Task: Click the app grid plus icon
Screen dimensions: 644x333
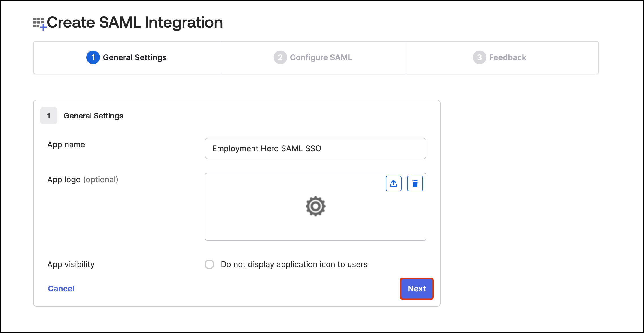Action: point(39,23)
